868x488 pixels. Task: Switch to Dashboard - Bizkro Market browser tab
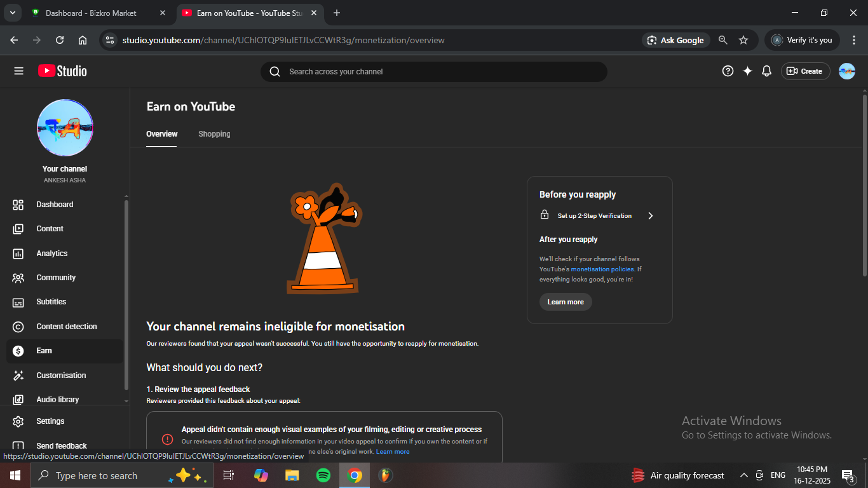pos(91,13)
